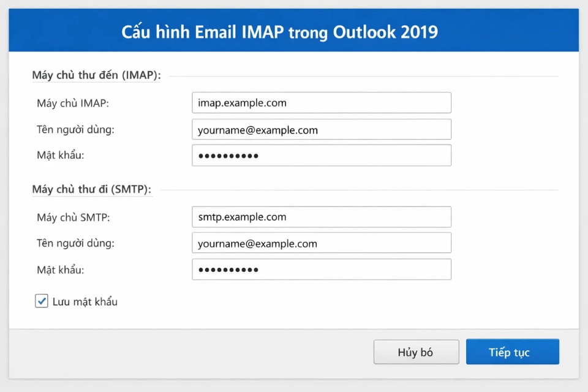Focus the SMTP username field
This screenshot has width=588, height=392.
click(322, 243)
